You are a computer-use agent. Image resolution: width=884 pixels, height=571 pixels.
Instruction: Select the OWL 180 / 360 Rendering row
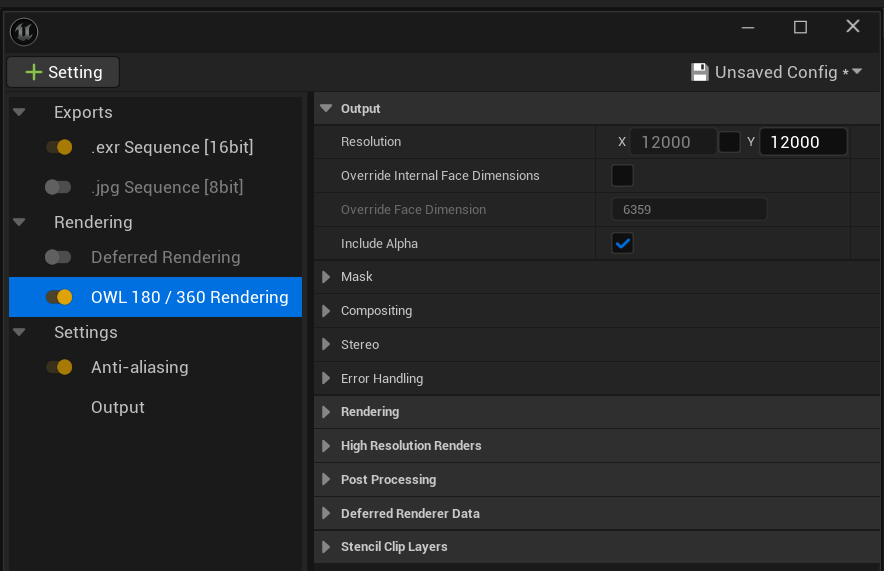click(156, 297)
